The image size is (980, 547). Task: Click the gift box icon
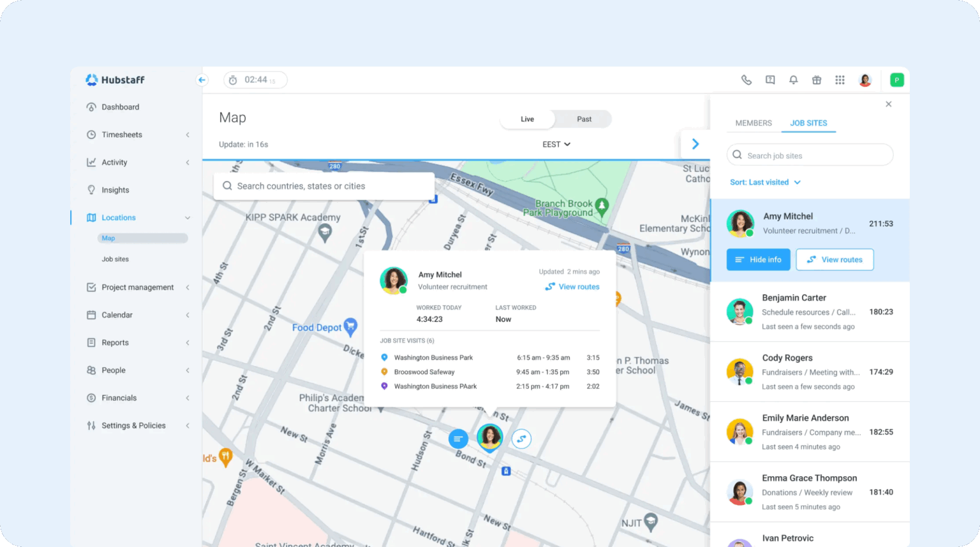pos(817,80)
